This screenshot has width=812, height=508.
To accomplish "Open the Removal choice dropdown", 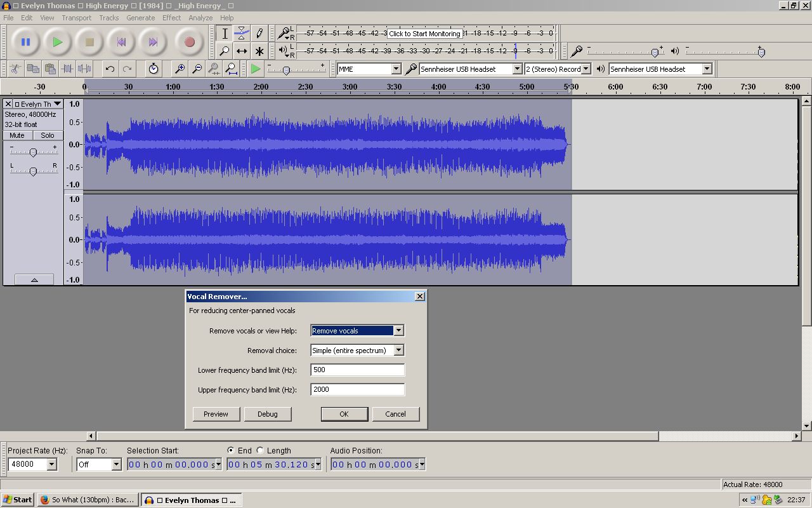I will click(x=398, y=350).
